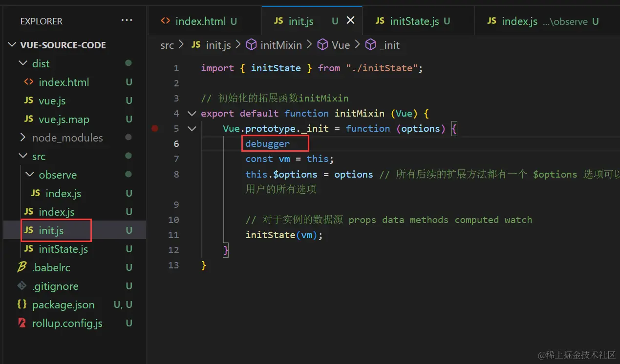Open index.js under the observe folder
This screenshot has width=620, height=364.
tap(63, 193)
